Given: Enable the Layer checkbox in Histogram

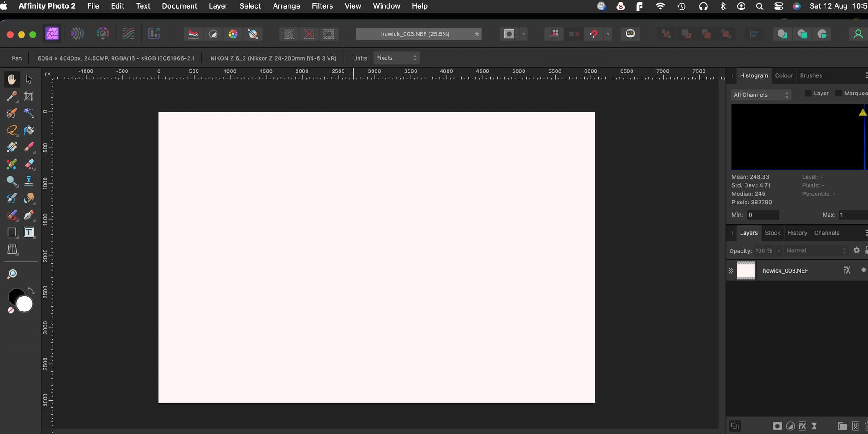Looking at the screenshot, I should [808, 94].
